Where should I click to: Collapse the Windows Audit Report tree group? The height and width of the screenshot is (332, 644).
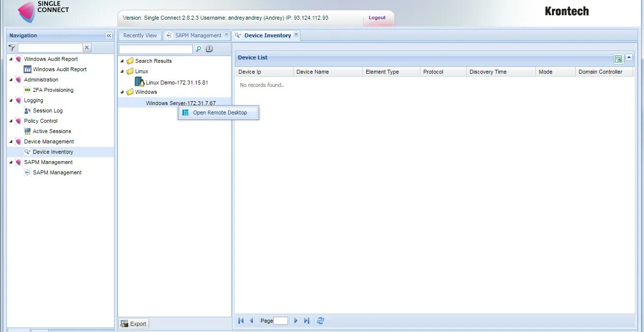[11, 59]
